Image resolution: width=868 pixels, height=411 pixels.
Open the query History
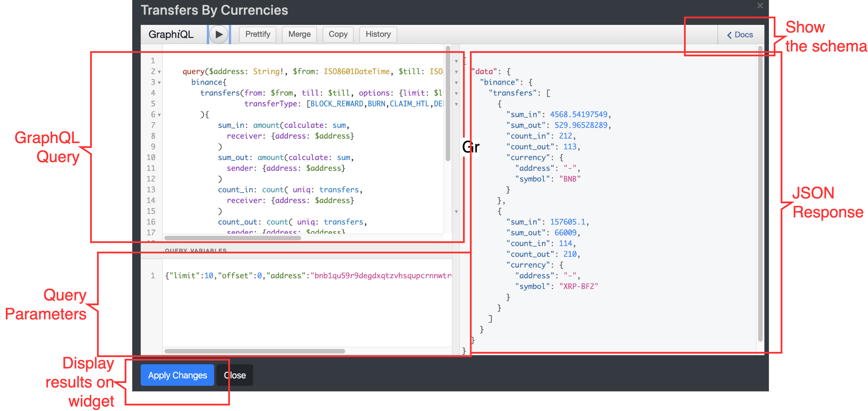(x=378, y=34)
